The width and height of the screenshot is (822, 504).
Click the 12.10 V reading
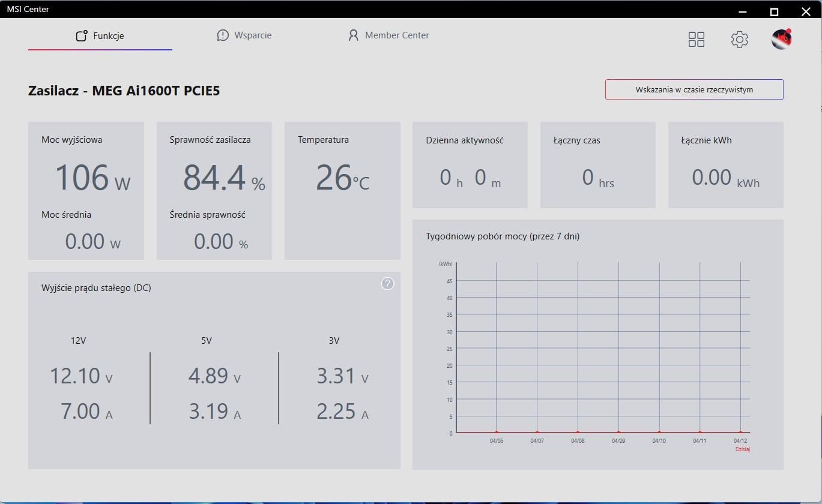(x=81, y=376)
